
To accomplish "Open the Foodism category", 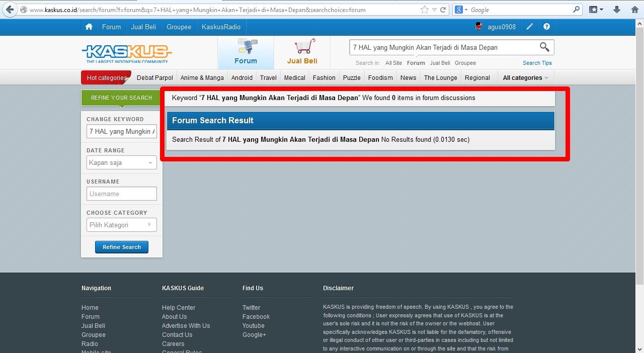I will pyautogui.click(x=380, y=77).
